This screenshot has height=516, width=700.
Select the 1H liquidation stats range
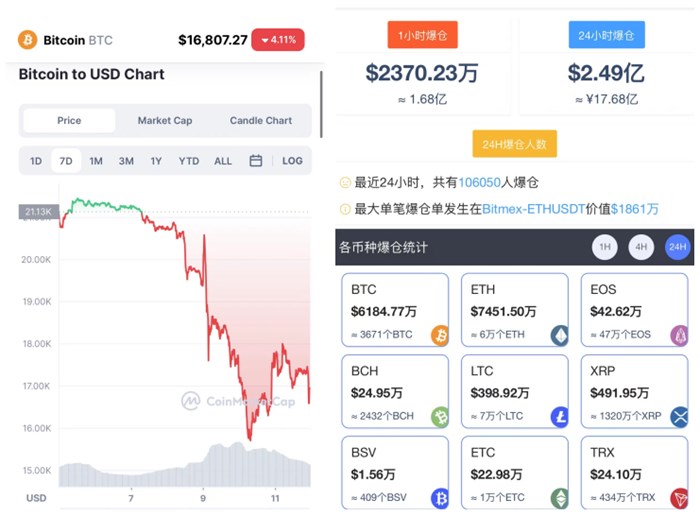point(604,247)
